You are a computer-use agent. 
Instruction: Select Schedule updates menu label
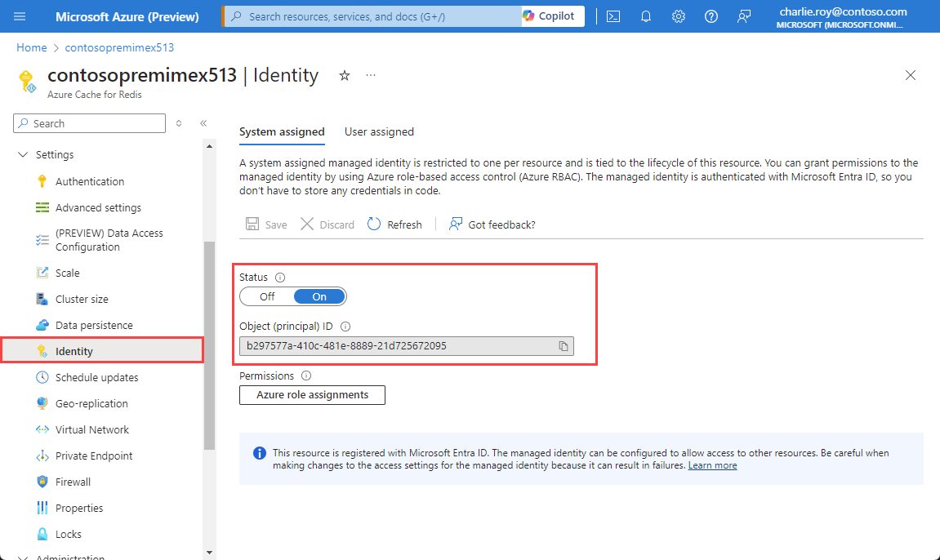coord(97,377)
